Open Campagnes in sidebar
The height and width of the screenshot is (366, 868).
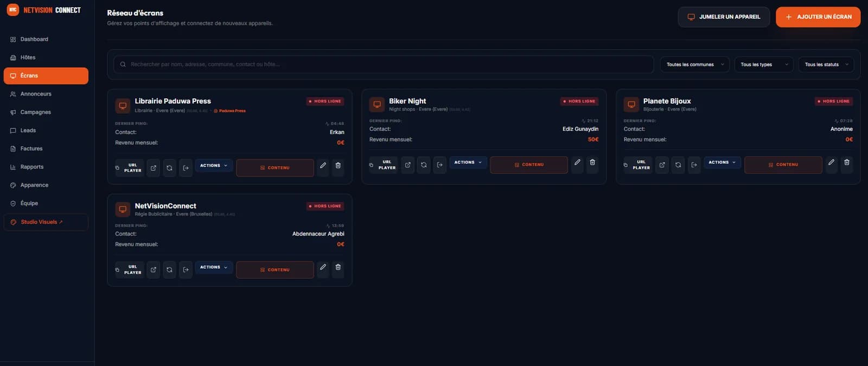46,112
